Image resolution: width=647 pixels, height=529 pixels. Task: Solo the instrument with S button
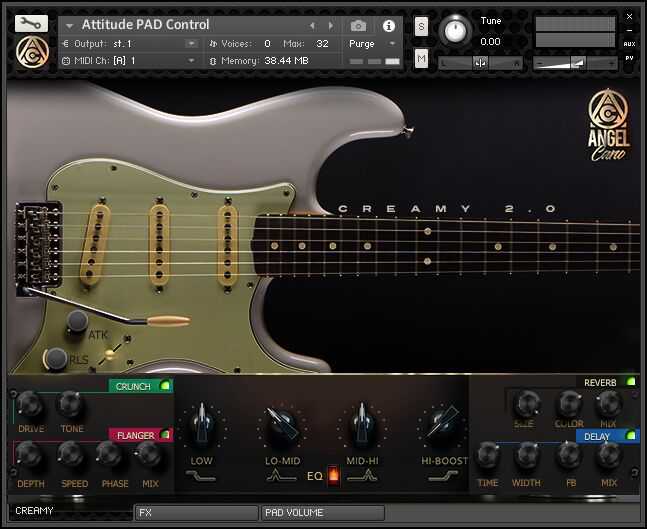[421, 27]
